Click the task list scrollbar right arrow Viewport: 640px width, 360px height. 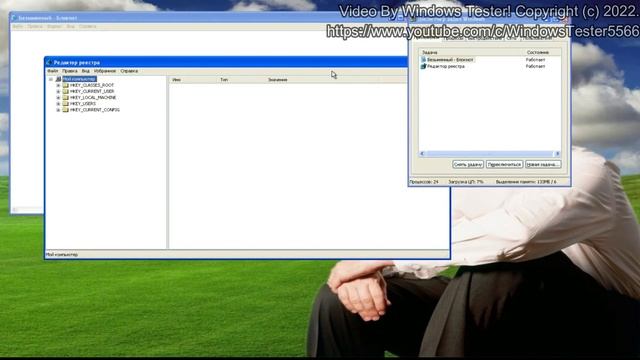(x=558, y=154)
